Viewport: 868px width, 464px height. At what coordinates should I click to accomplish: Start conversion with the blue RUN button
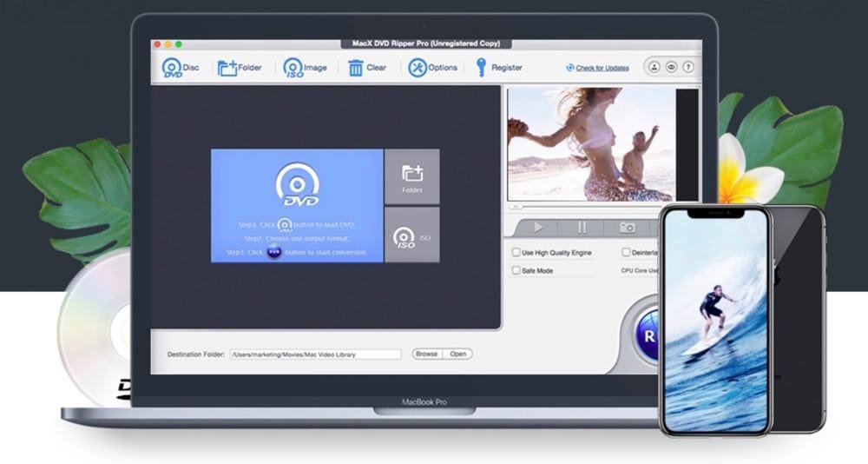click(647, 336)
